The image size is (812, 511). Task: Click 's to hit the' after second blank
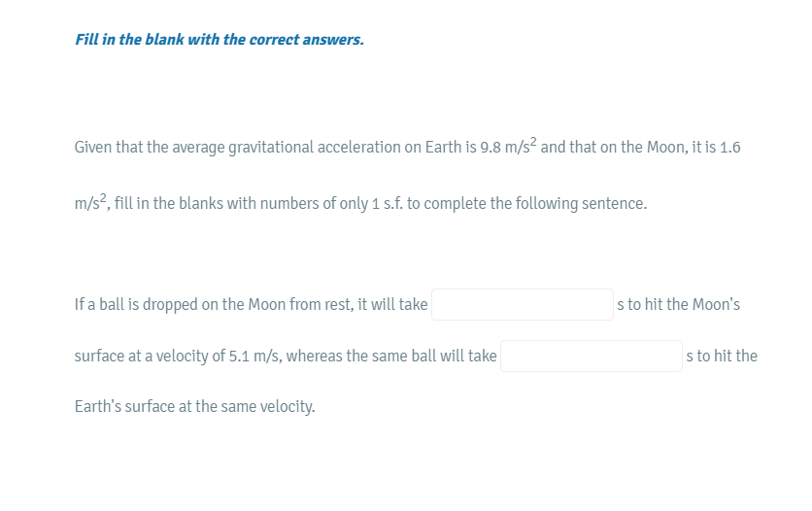click(722, 357)
